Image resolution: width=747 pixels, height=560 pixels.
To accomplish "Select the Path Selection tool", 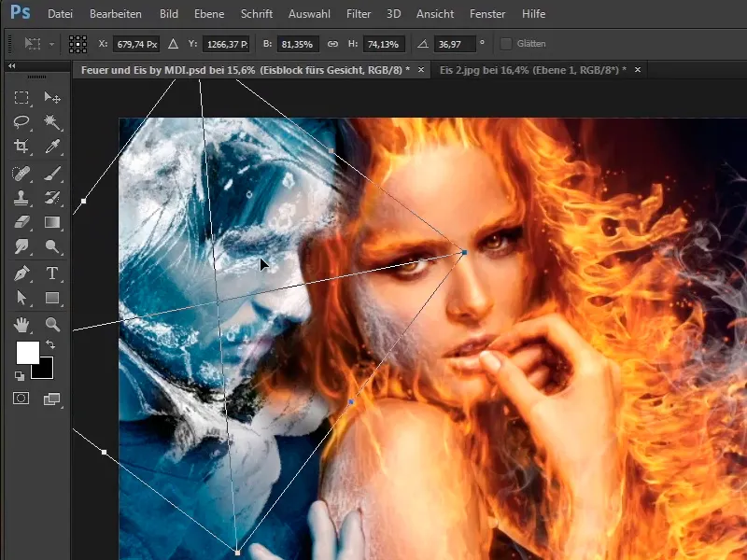I will tap(21, 298).
